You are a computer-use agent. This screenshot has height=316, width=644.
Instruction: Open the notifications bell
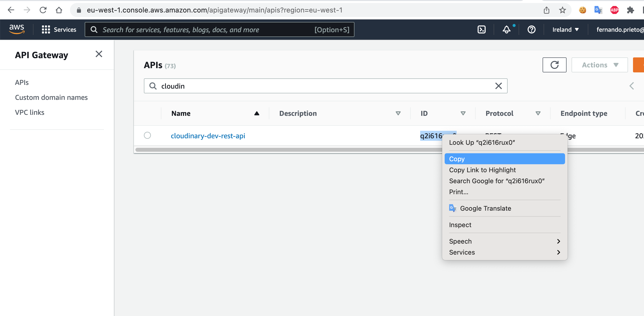[x=506, y=29]
